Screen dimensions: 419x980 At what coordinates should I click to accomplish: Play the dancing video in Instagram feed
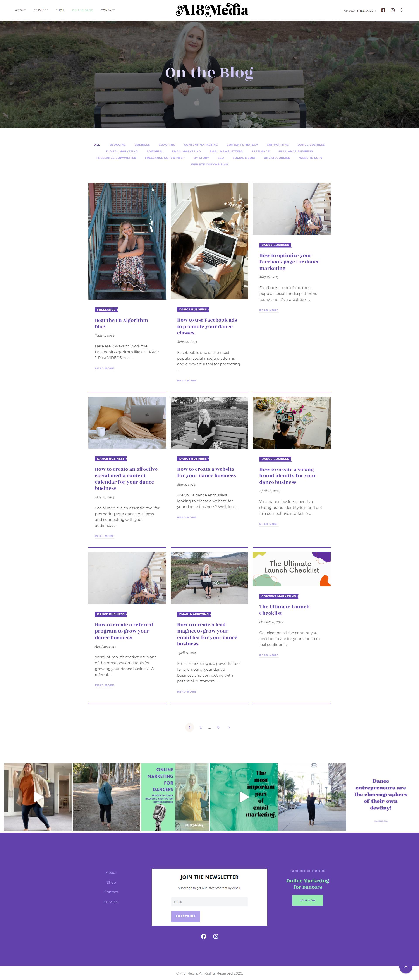coord(38,797)
